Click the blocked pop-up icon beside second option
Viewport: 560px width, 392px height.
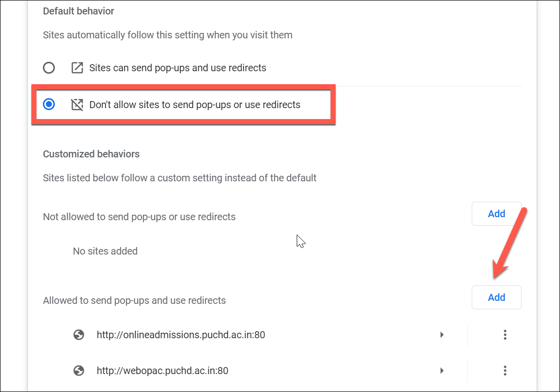pyautogui.click(x=77, y=105)
